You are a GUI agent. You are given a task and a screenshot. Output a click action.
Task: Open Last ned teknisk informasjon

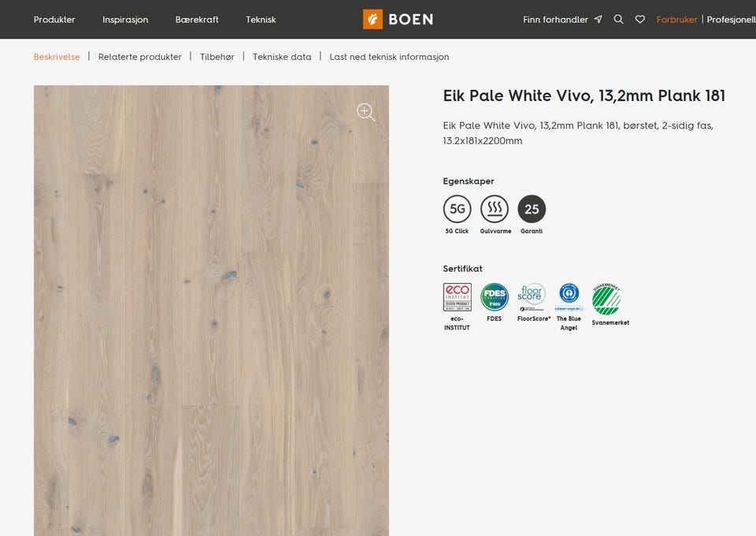[389, 57]
